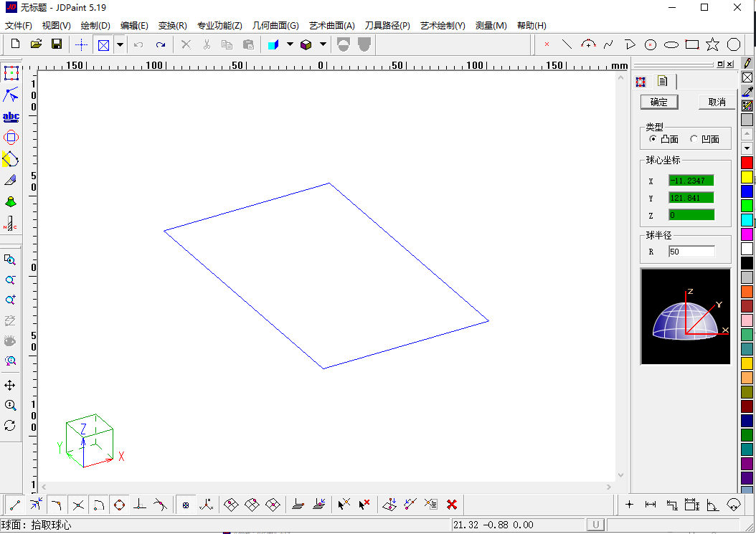Pick the magenta color swatch
The height and width of the screenshot is (534, 756).
point(747,234)
